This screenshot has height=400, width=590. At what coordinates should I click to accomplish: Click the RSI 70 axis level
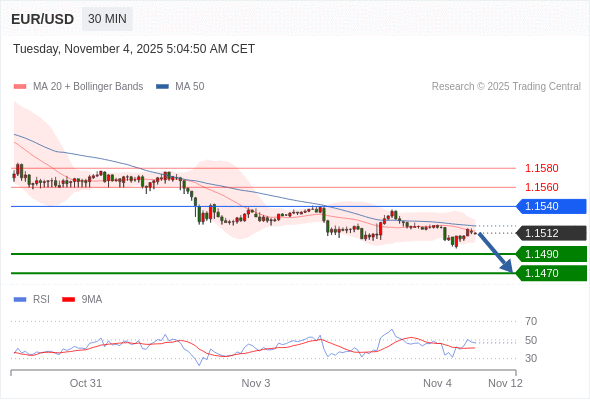pyautogui.click(x=531, y=321)
